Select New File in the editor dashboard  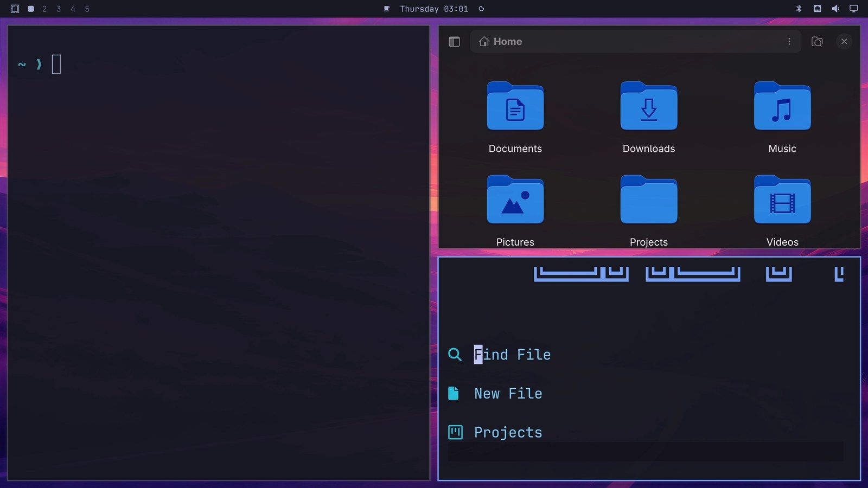[508, 394]
